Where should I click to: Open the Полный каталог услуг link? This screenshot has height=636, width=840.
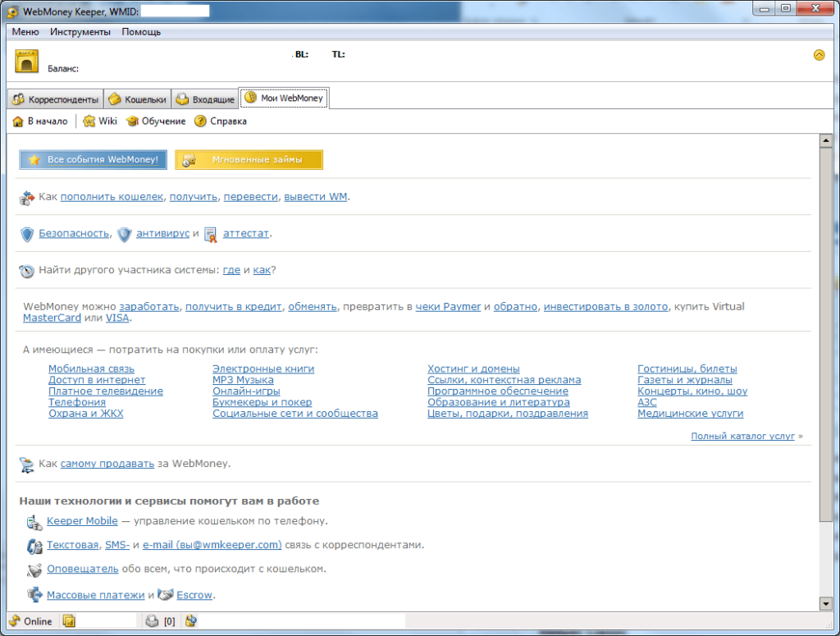point(742,436)
